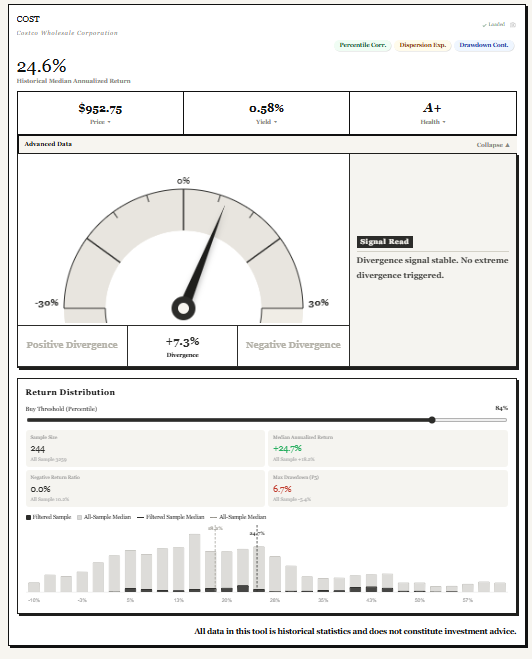This screenshot has width=532, height=659.
Task: Click the 24.6% median annualized return
Action: pos(42,66)
